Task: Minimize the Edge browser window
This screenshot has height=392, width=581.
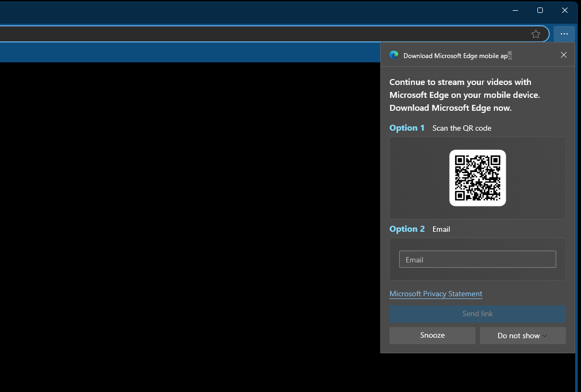Action: [x=515, y=10]
